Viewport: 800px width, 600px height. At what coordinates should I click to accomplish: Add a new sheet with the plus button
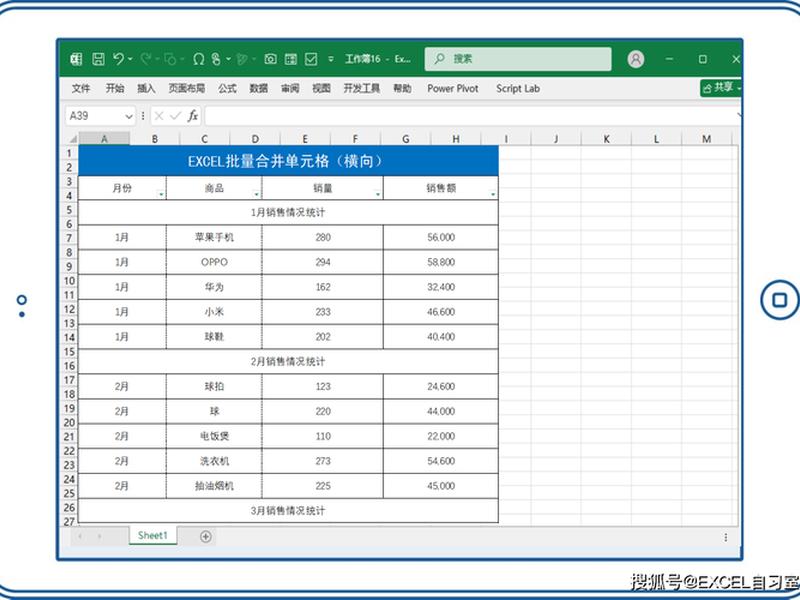point(206,536)
